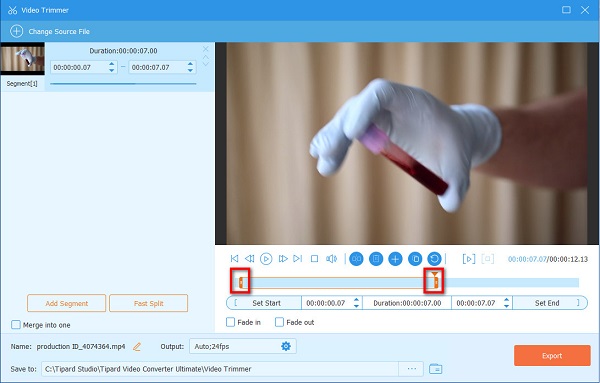
Task: Click the Duration:00:00:07.00 label under the player
Action: click(407, 303)
